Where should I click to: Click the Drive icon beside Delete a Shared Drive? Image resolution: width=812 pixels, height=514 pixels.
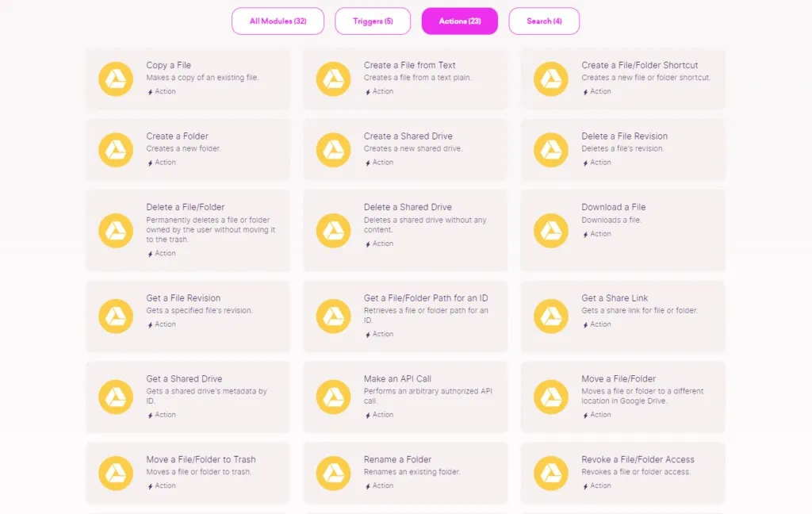pyautogui.click(x=334, y=231)
